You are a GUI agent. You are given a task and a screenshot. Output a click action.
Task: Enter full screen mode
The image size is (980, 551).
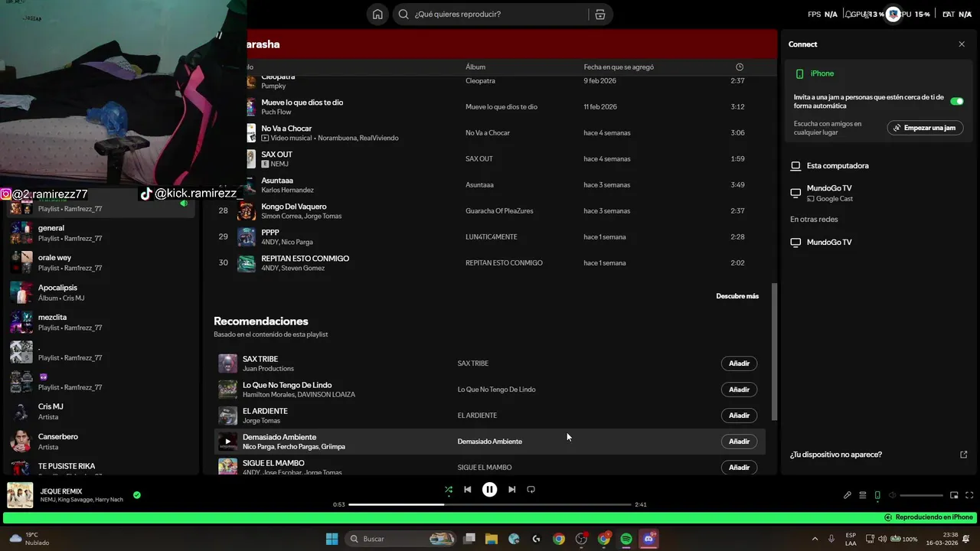(x=969, y=495)
